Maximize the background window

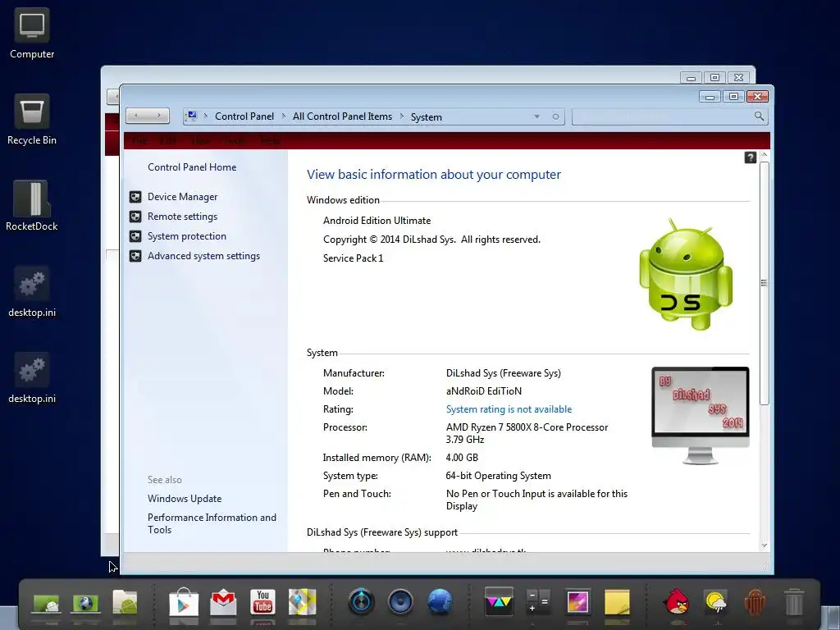[714, 78]
